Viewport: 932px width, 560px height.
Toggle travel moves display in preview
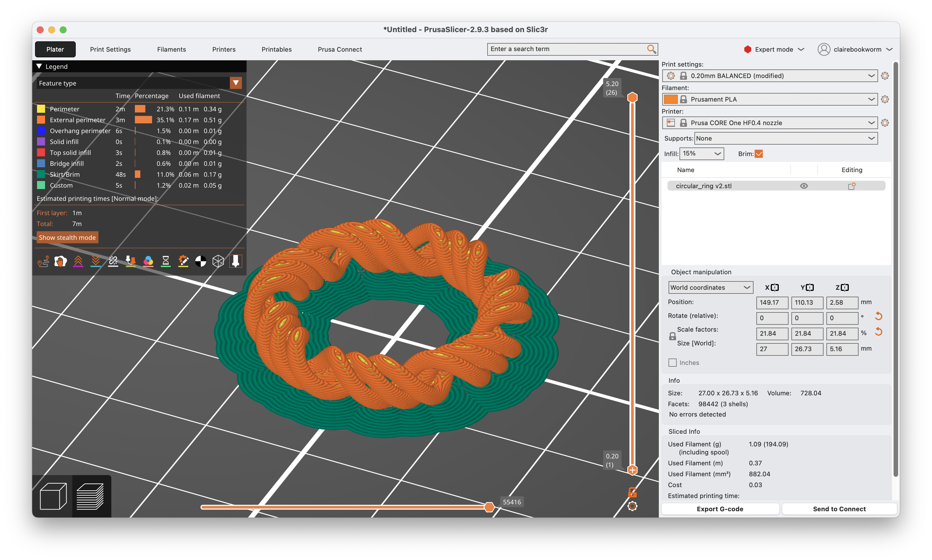tap(43, 261)
